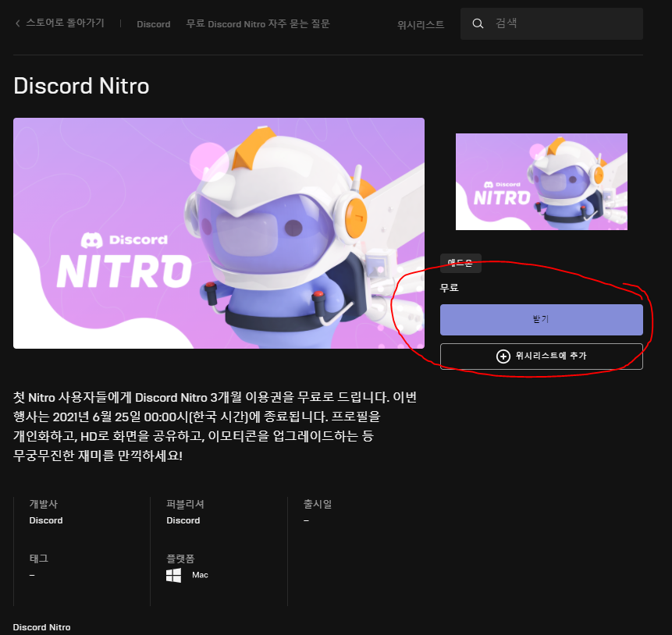Open the Discord nav tab

coord(154,24)
